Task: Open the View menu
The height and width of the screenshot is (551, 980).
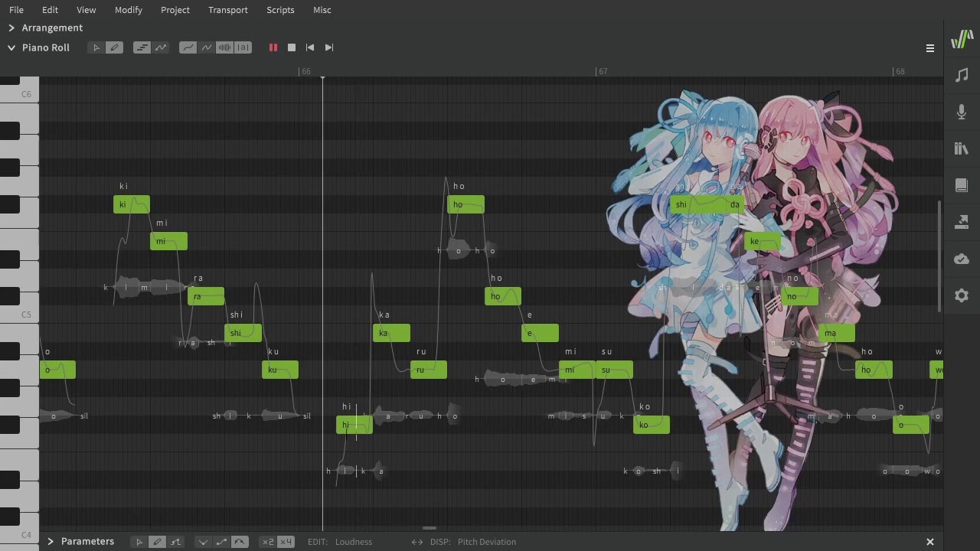Action: tap(86, 10)
